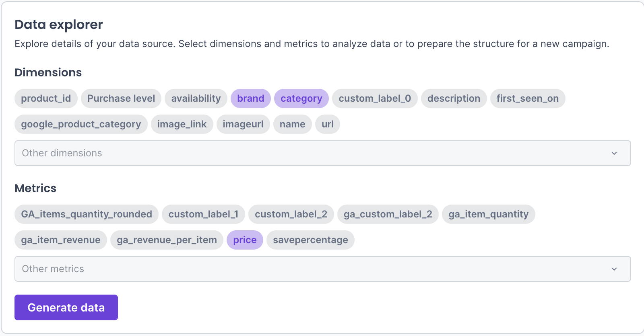Add custom_label_0 dimension
The height and width of the screenshot is (336, 644).
pos(374,98)
